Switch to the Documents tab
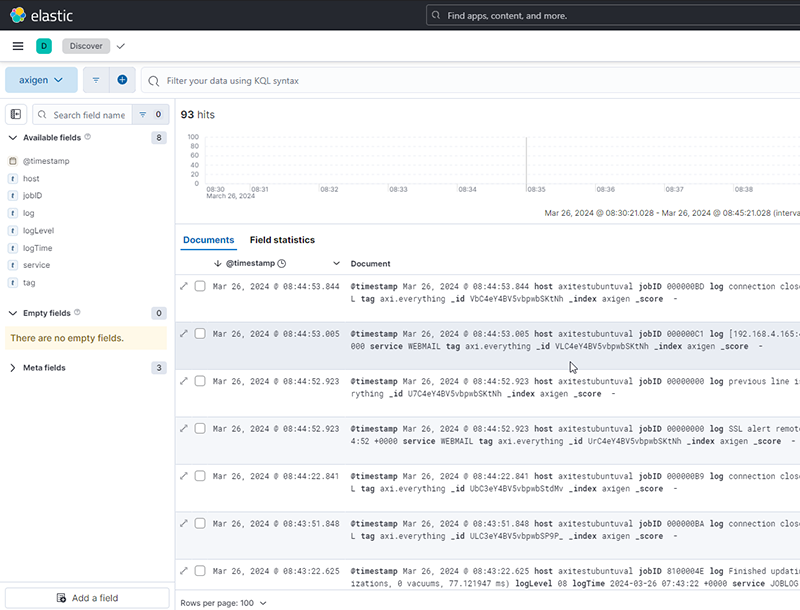800x610 pixels. pos(209,240)
